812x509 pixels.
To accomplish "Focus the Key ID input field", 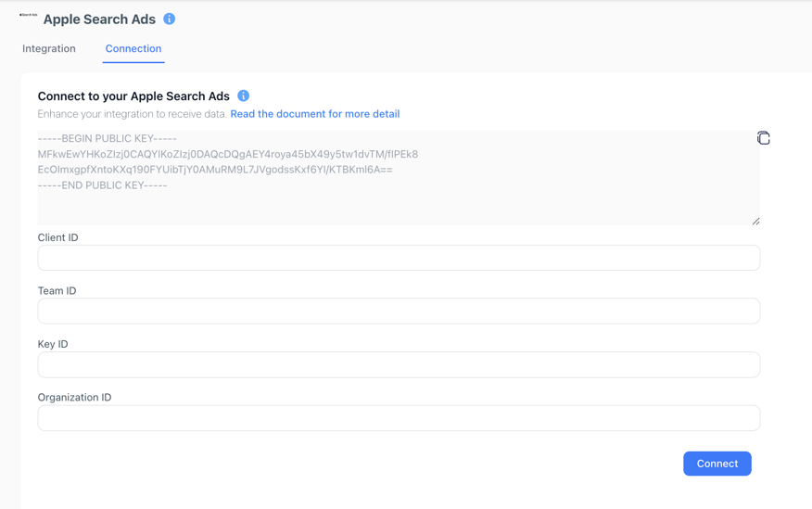I will pyautogui.click(x=399, y=364).
